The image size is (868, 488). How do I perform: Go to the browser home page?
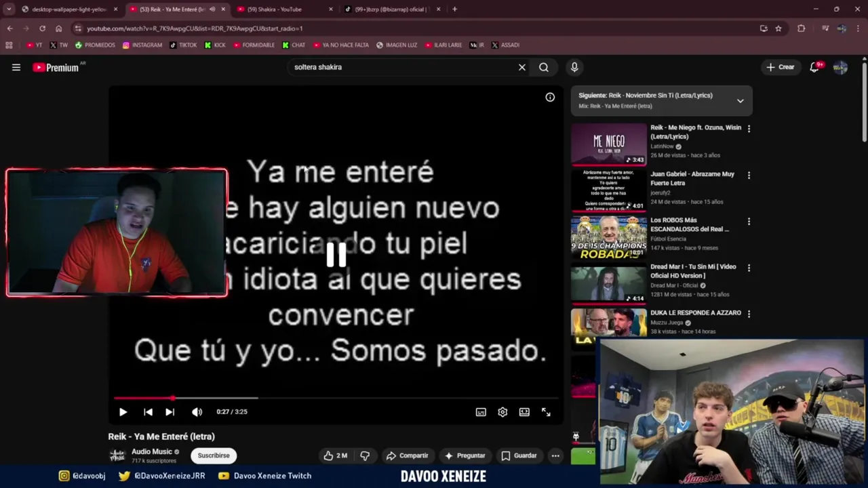pos(58,28)
